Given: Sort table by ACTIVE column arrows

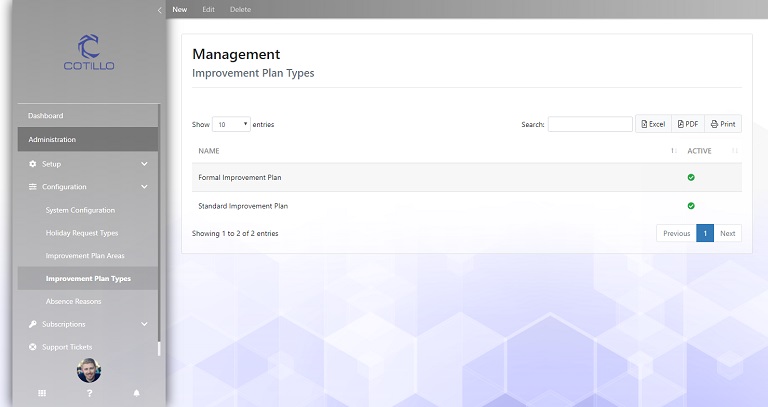Looking at the screenshot, I should click(x=735, y=151).
